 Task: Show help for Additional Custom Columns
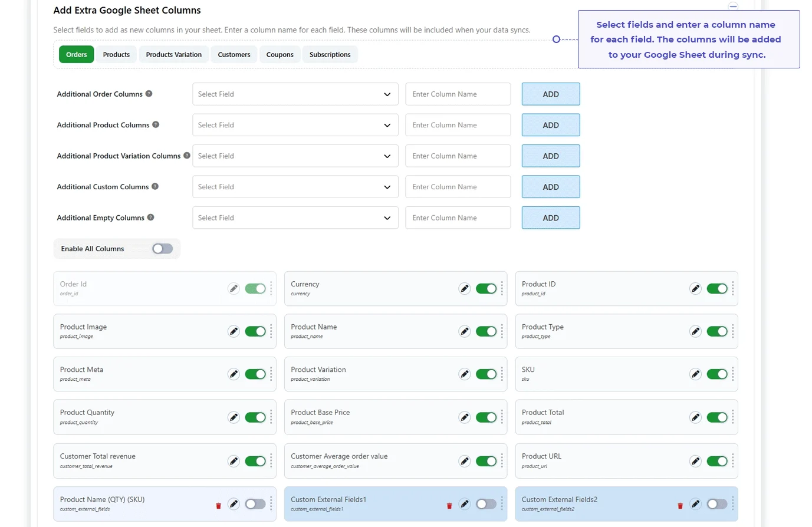click(155, 186)
